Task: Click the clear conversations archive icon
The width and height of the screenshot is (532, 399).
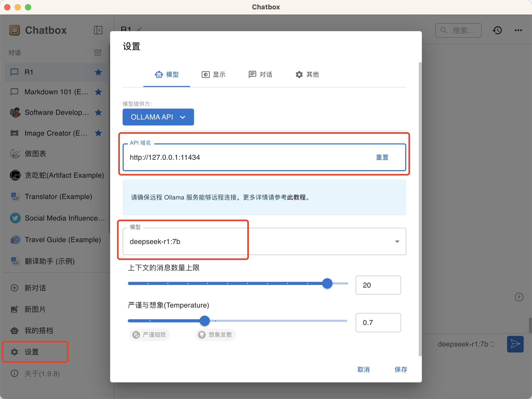Action: click(97, 53)
